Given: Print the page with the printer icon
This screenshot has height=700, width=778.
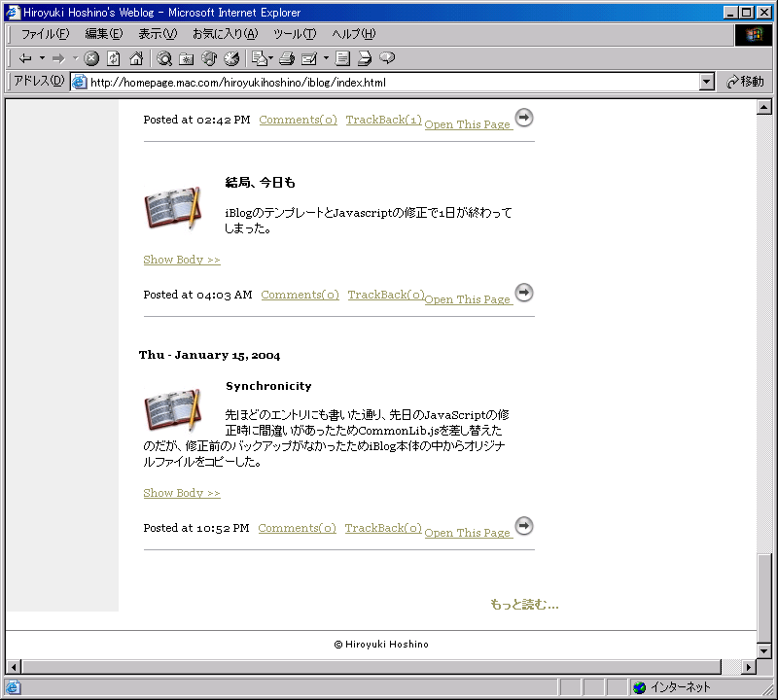Looking at the screenshot, I should 286,58.
